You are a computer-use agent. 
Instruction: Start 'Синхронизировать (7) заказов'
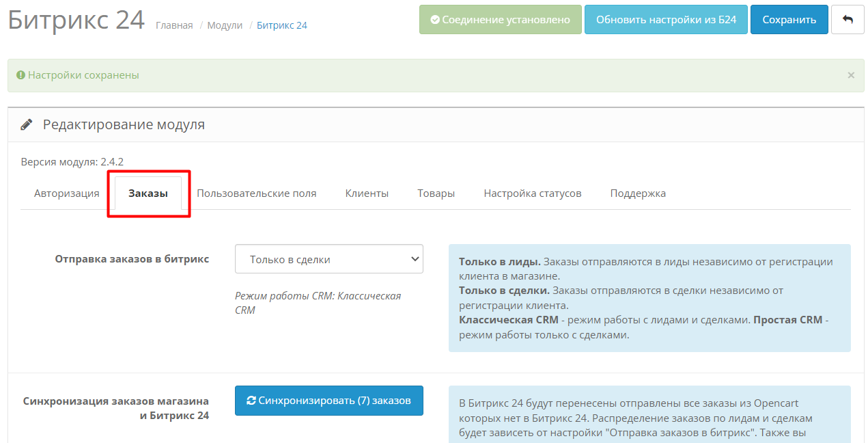pos(328,401)
